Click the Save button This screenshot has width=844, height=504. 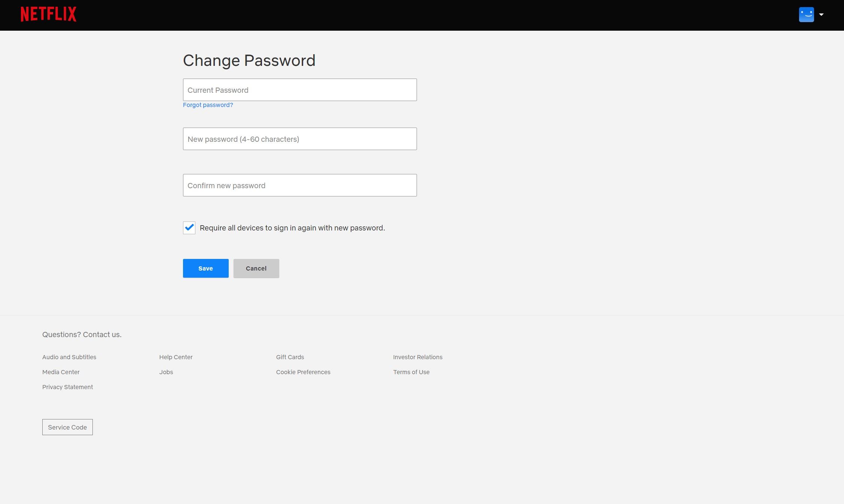(x=205, y=268)
